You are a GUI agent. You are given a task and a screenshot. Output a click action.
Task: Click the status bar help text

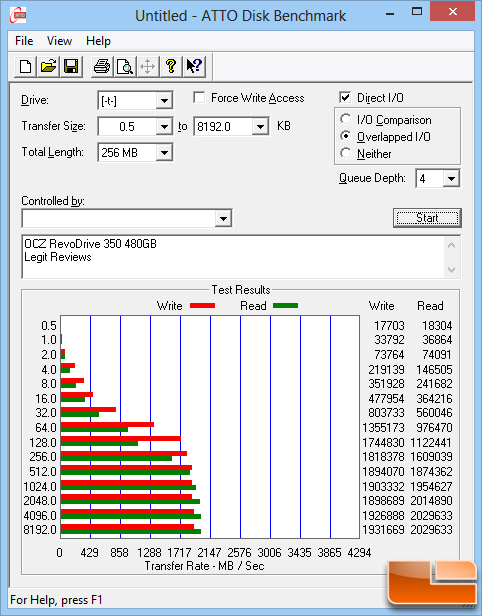click(56, 600)
